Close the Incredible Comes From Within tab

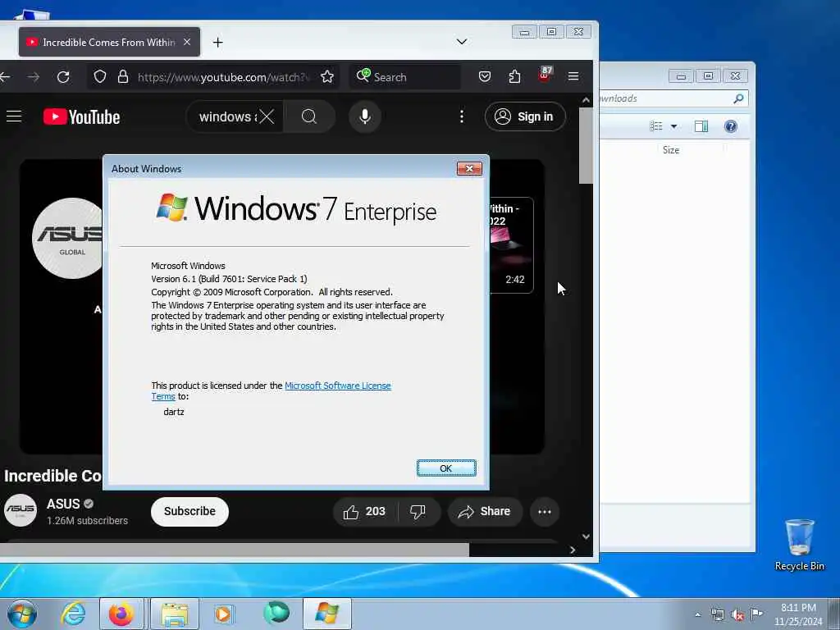point(187,42)
